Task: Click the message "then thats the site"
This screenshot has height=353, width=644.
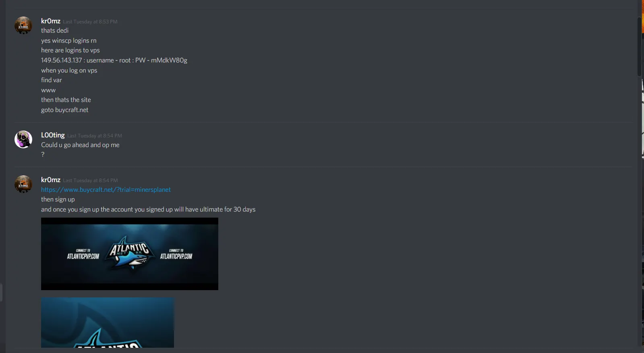Action: (66, 100)
